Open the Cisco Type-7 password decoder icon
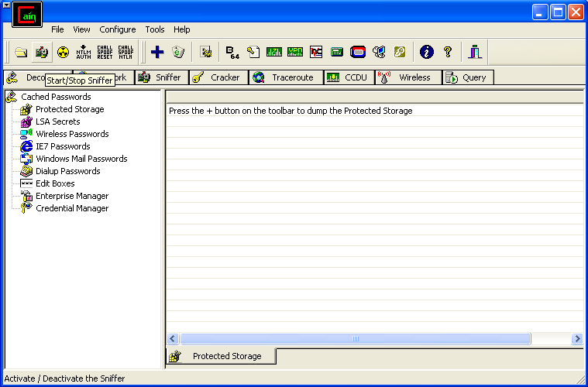The width and height of the screenshot is (588, 387). pyautogui.click(x=274, y=52)
